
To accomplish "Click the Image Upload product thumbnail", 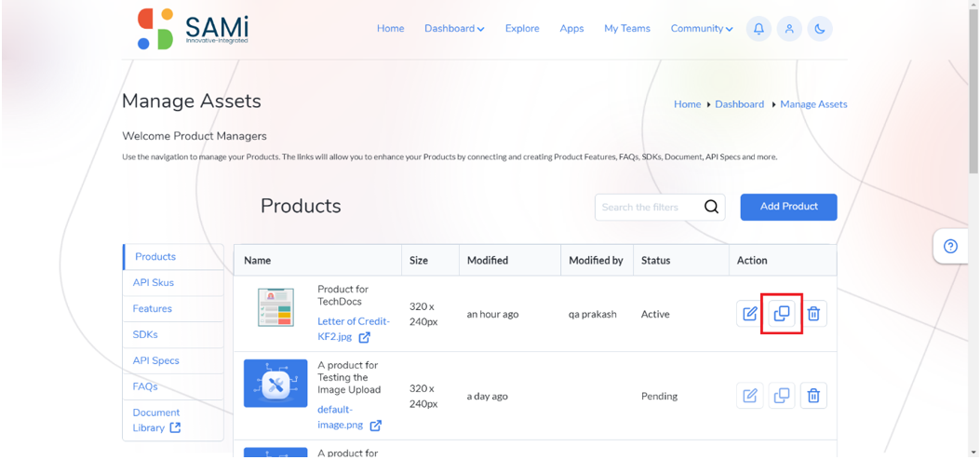I will click(275, 383).
